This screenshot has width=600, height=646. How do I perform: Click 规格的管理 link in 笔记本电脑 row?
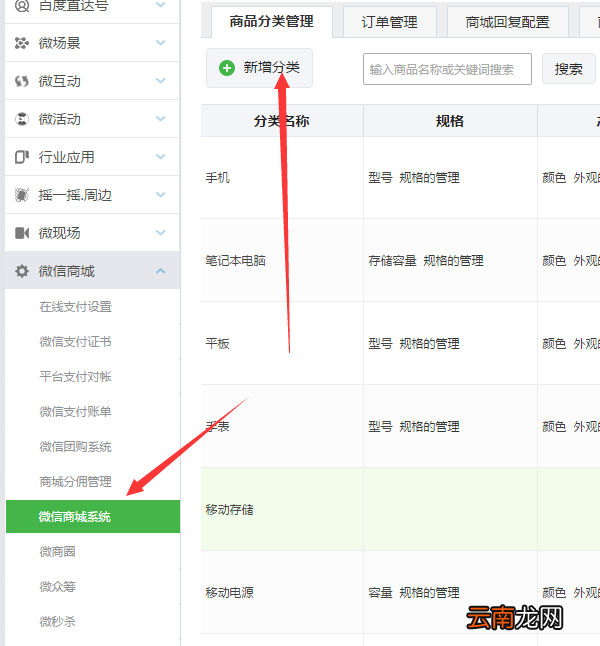point(453,261)
